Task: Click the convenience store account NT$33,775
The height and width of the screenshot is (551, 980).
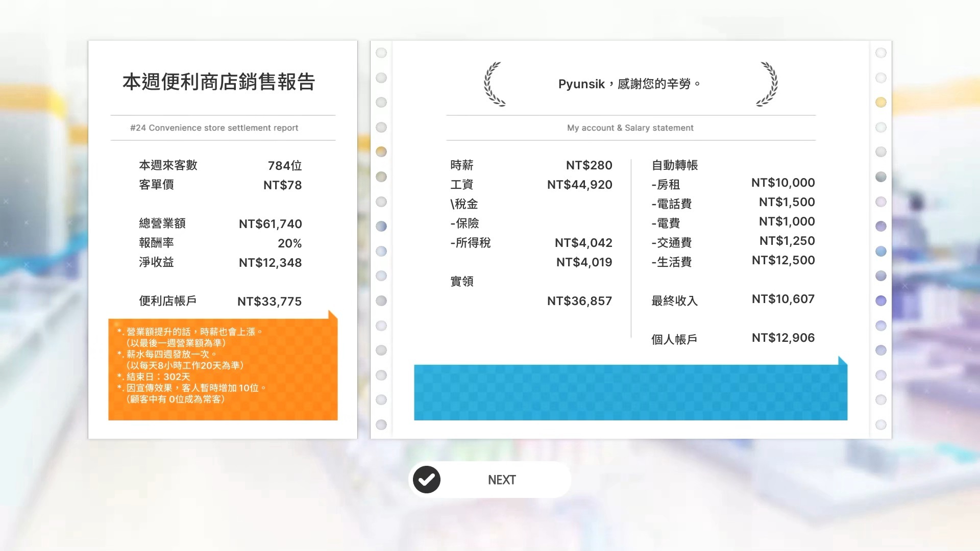Action: pyautogui.click(x=269, y=302)
